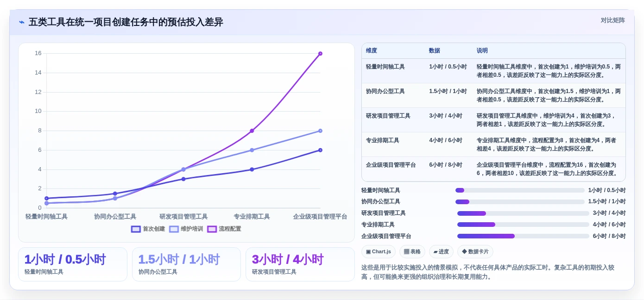
Task: Click the lightning icon beside the title
Action: (x=22, y=22)
